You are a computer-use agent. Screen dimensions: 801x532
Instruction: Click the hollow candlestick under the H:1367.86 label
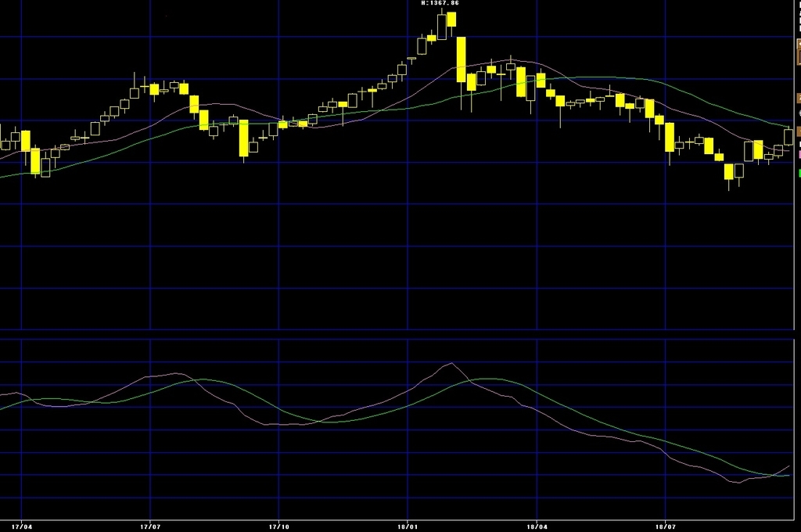click(442, 27)
